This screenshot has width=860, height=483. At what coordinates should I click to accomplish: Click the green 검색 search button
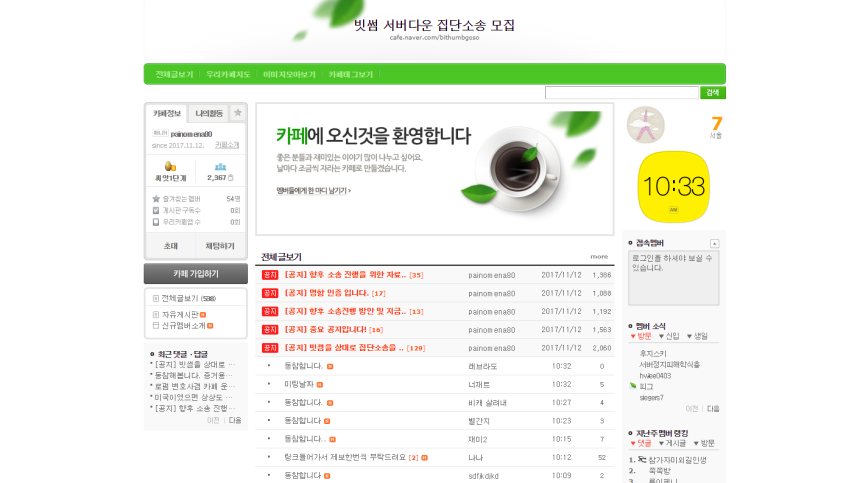click(712, 93)
